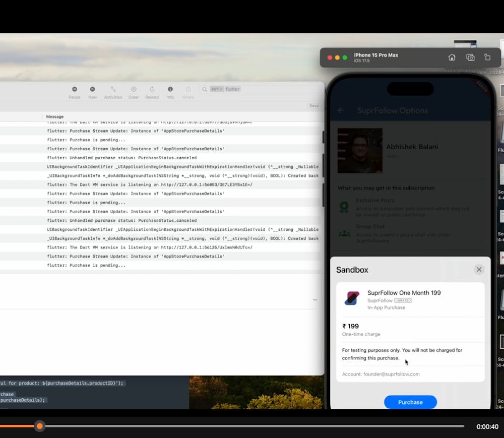The image size is (504, 438).
Task: Click the Sandbox heading text
Action: tap(352, 270)
